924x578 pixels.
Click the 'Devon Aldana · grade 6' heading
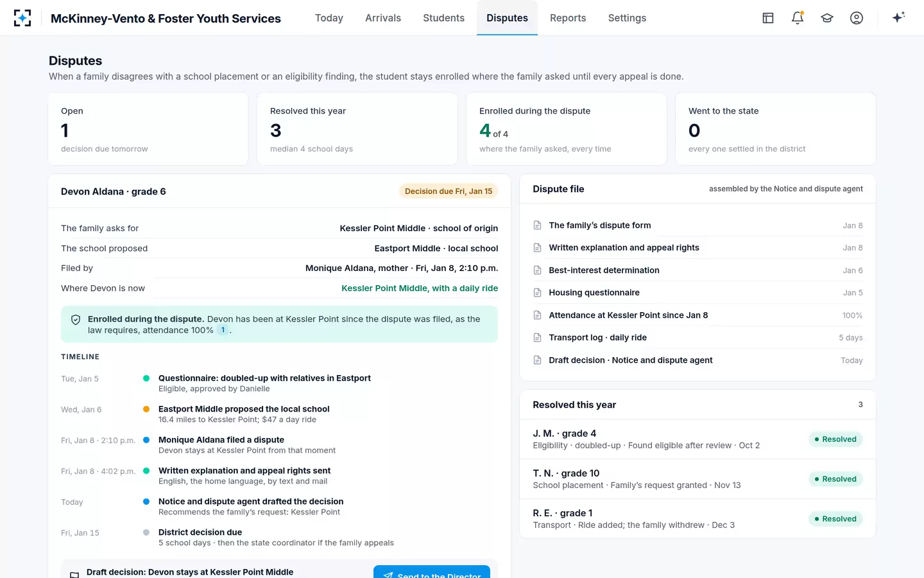tap(114, 191)
